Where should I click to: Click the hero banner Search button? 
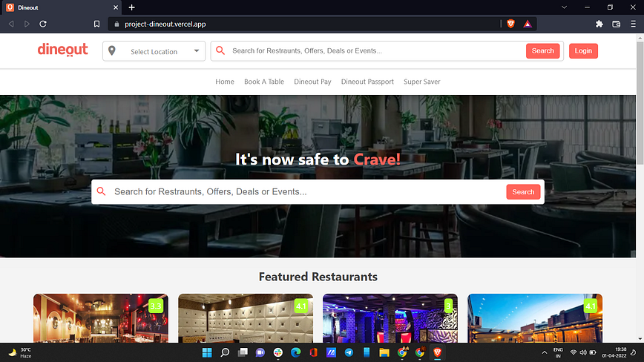(x=523, y=191)
